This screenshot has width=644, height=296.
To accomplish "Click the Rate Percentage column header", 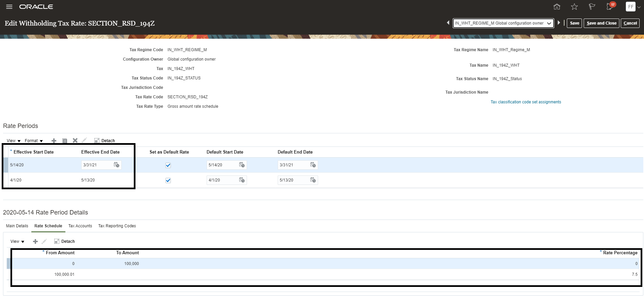I will click(x=620, y=253).
